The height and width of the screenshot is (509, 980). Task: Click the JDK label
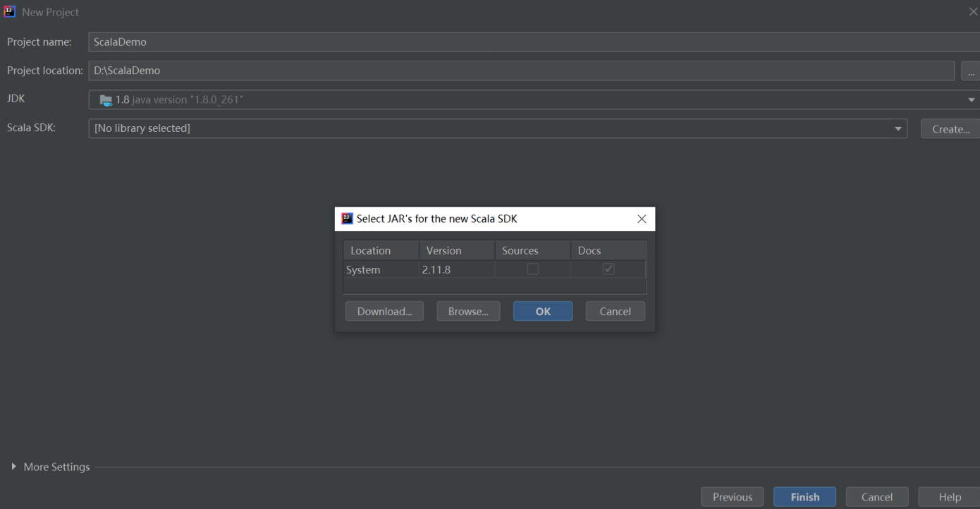pyautogui.click(x=16, y=99)
